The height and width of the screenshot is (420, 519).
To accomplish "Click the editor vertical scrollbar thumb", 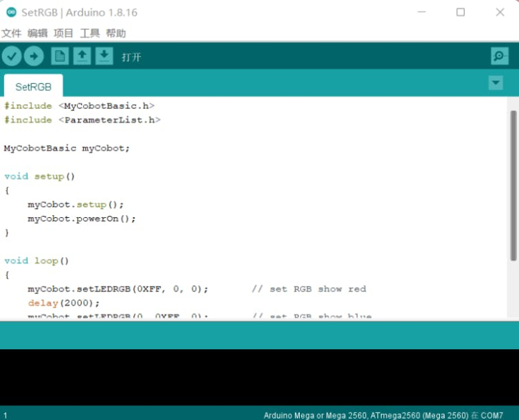I will (513, 185).
